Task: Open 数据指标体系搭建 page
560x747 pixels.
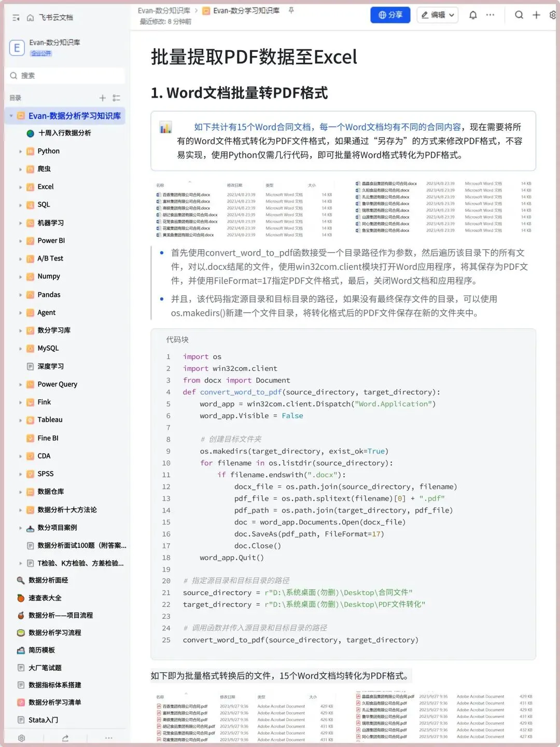Action: [x=54, y=685]
